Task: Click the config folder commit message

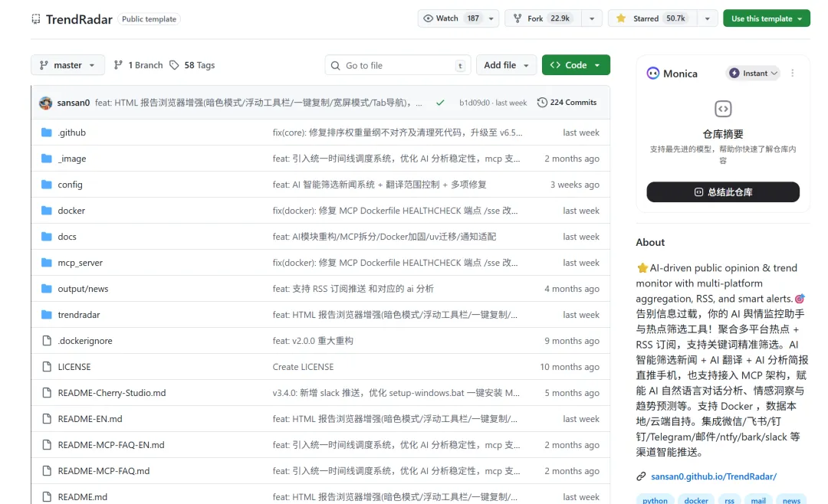Action: (x=379, y=184)
